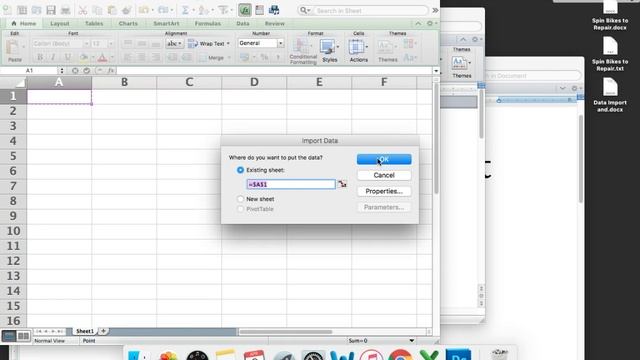640x360 pixels.
Task: Select the Sheet1 worksheet tab
Action: click(85, 331)
